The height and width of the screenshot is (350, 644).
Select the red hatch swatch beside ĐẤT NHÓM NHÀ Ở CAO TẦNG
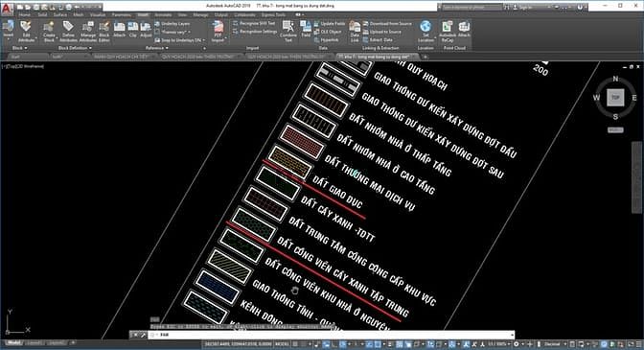(x=302, y=142)
